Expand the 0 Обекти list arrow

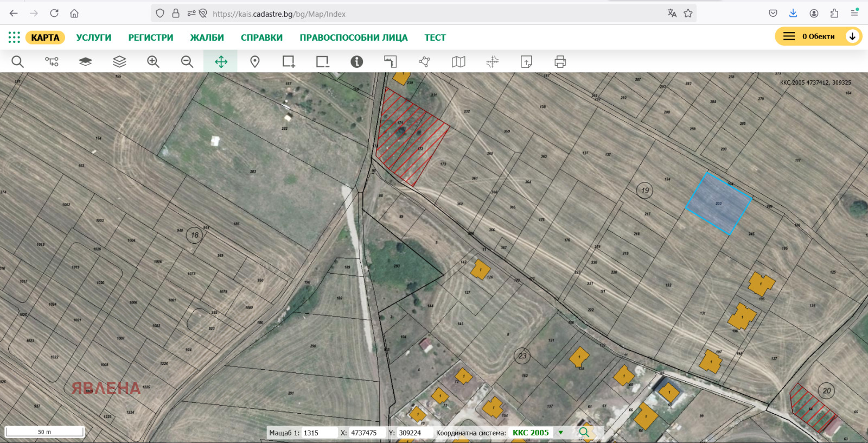click(x=852, y=36)
